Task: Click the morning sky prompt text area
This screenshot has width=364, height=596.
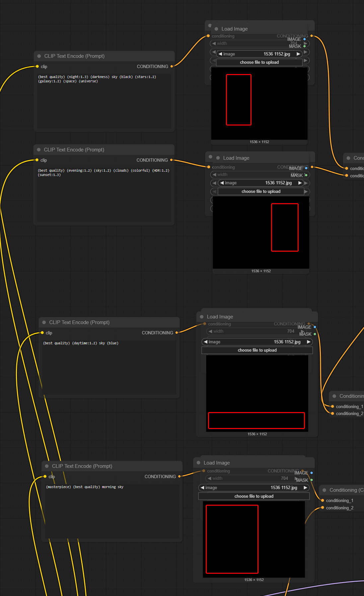Action: (x=112, y=511)
